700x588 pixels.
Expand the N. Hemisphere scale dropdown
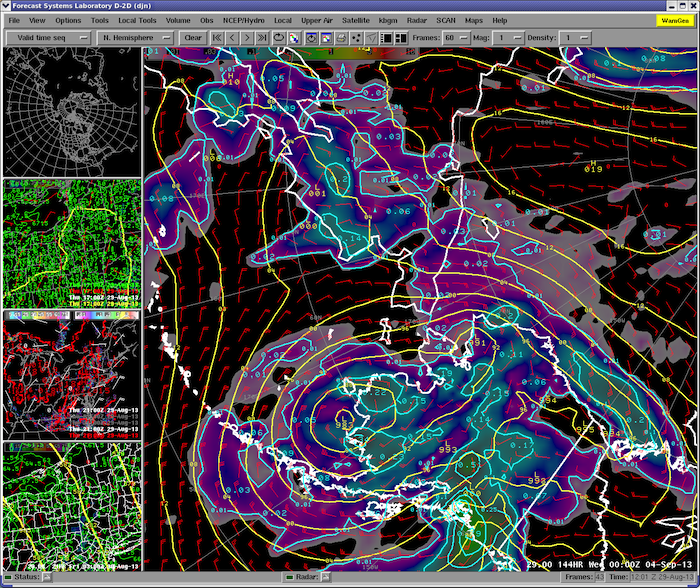tap(136, 37)
